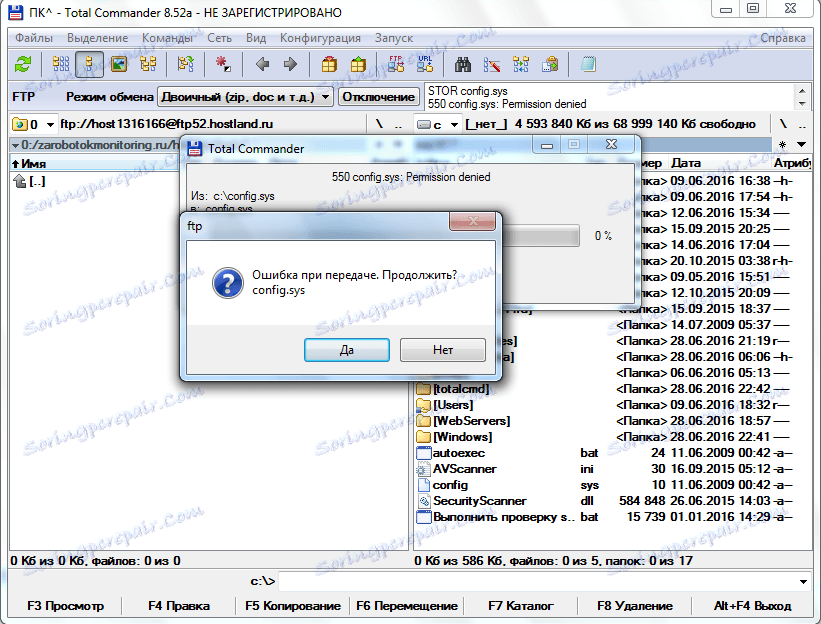Click the FTP log scroll-down arrow
The image size is (821, 624).
click(x=802, y=104)
